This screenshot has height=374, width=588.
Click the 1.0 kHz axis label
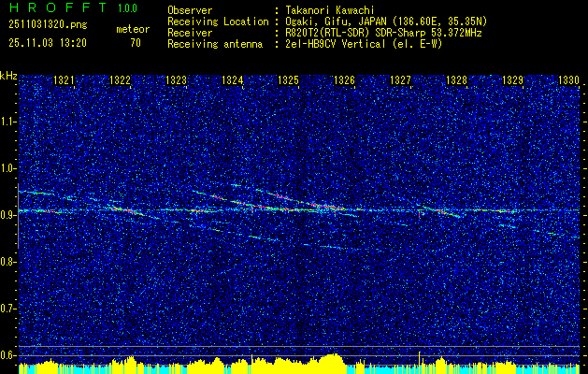(x=7, y=168)
